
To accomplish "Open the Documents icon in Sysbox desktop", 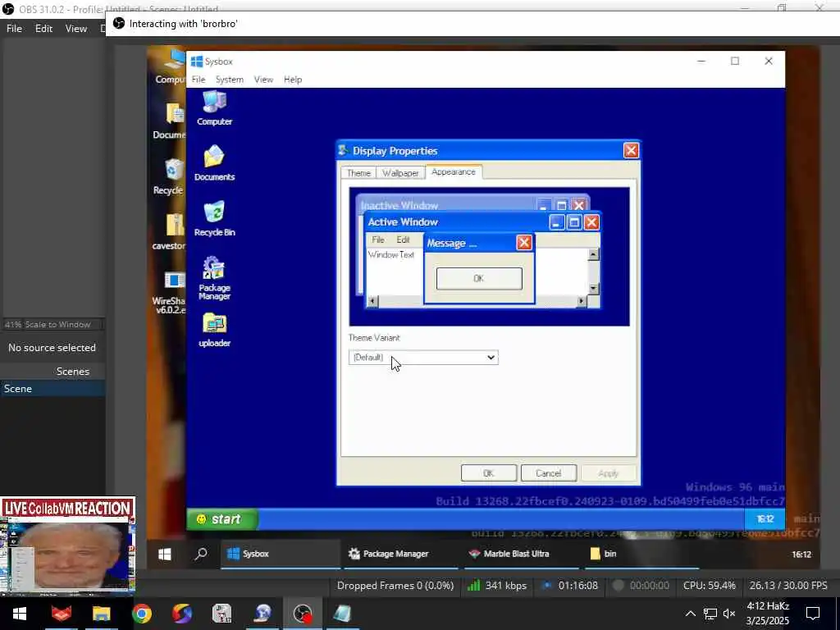I will [x=214, y=163].
